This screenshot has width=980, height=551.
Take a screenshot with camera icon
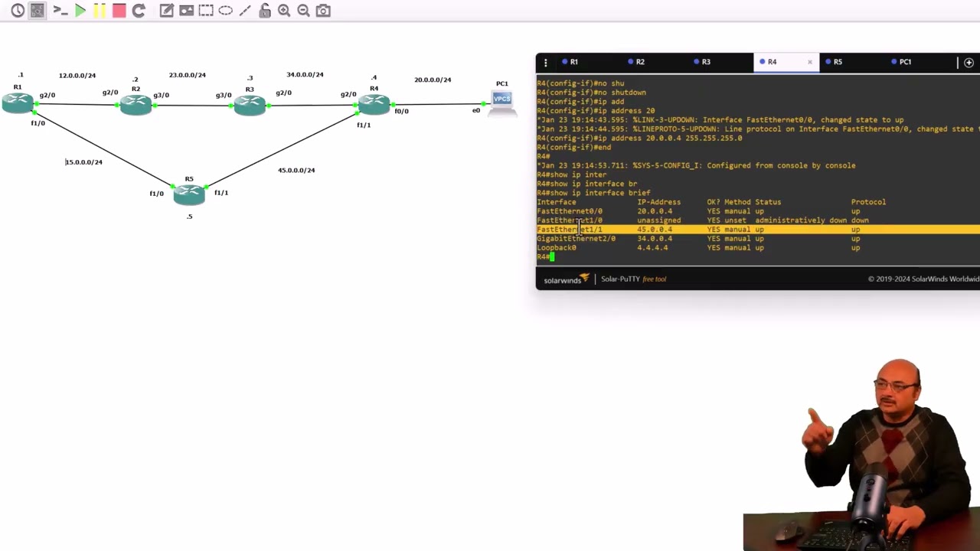(x=323, y=11)
